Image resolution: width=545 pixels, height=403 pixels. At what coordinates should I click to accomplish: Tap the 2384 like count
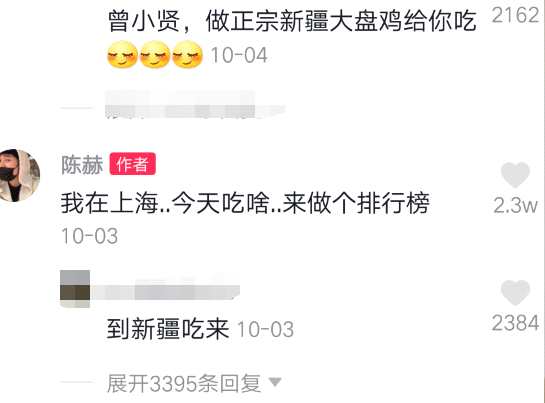[515, 323]
